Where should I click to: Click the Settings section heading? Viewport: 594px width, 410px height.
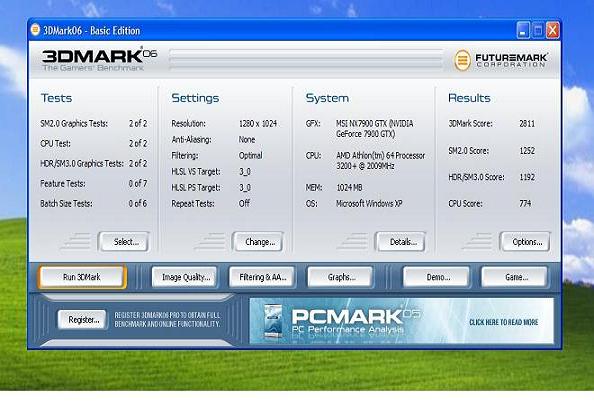[x=195, y=98]
